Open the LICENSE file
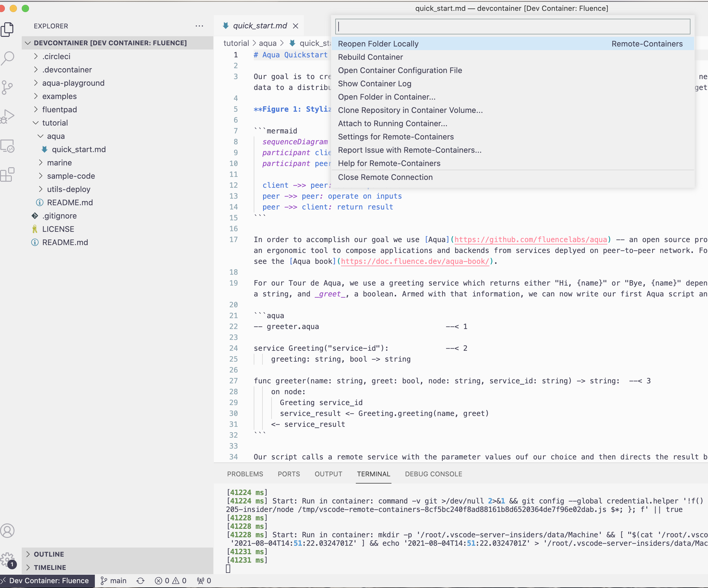708x588 pixels. 117,229
